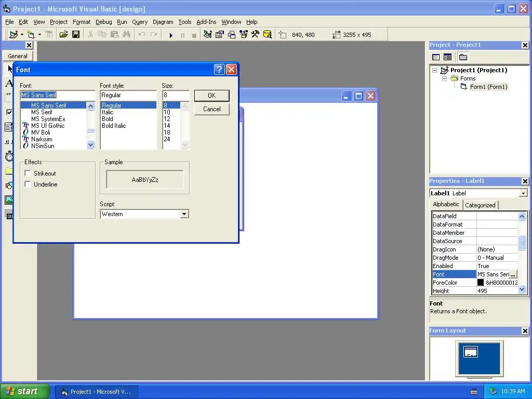This screenshot has height=399, width=532.
Task: Collapse the Project1 (Project1) tree node
Action: click(x=435, y=70)
